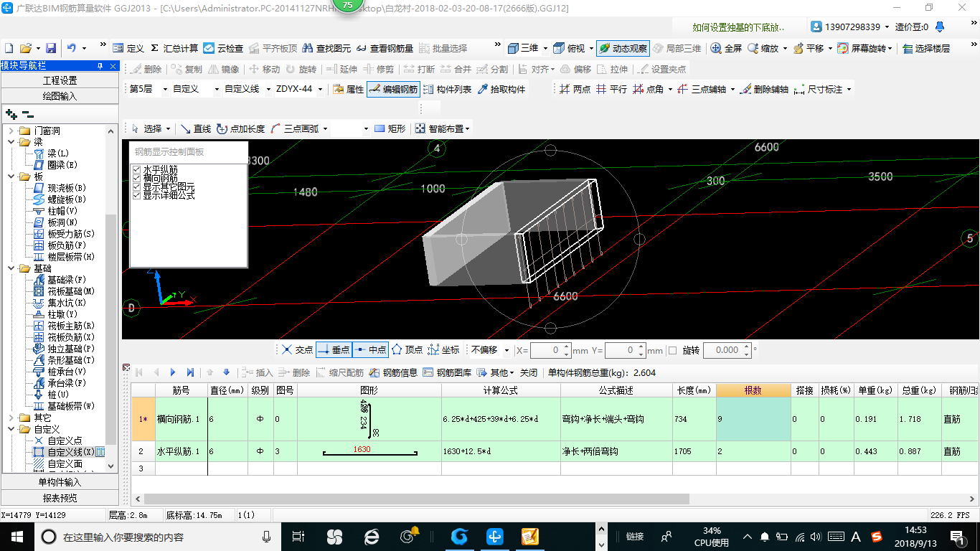Viewport: 980px width, 551px height.
Task: Click the save file icon
Action: [51, 48]
